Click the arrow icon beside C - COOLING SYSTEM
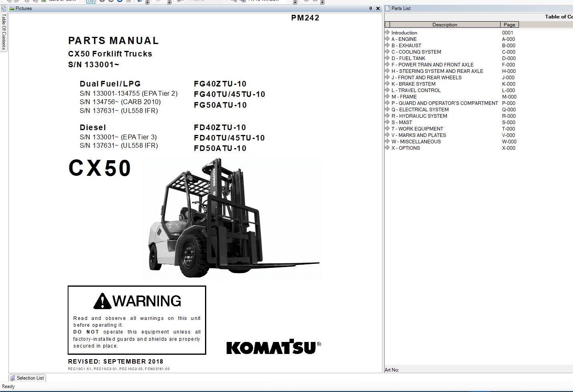 (387, 52)
